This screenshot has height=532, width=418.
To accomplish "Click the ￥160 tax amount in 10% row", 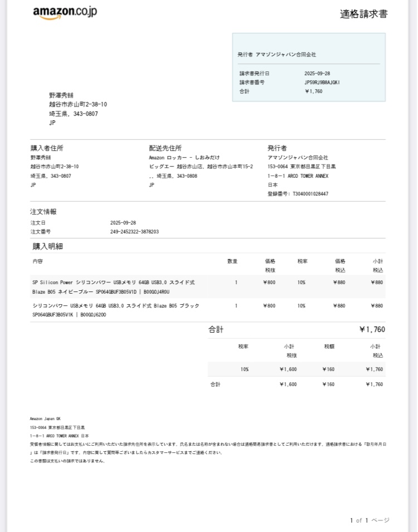I will 328,369.
